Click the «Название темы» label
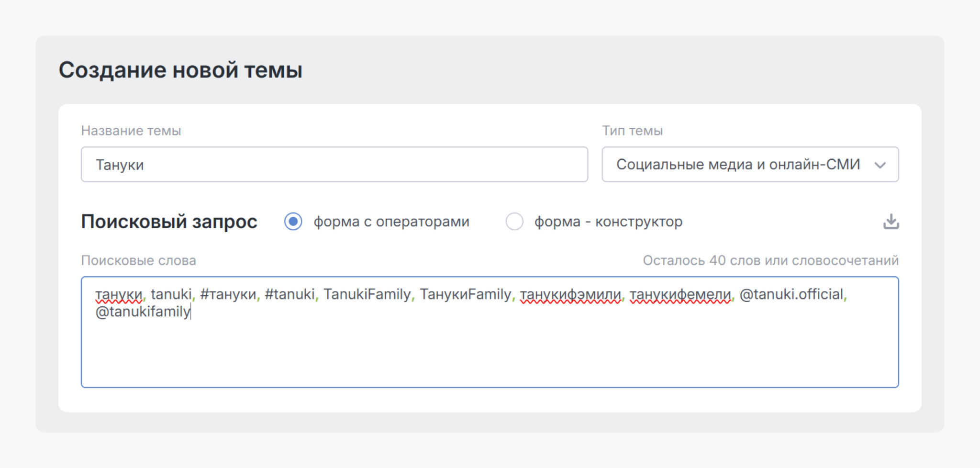Screen dimensions: 980x468 click(x=131, y=131)
